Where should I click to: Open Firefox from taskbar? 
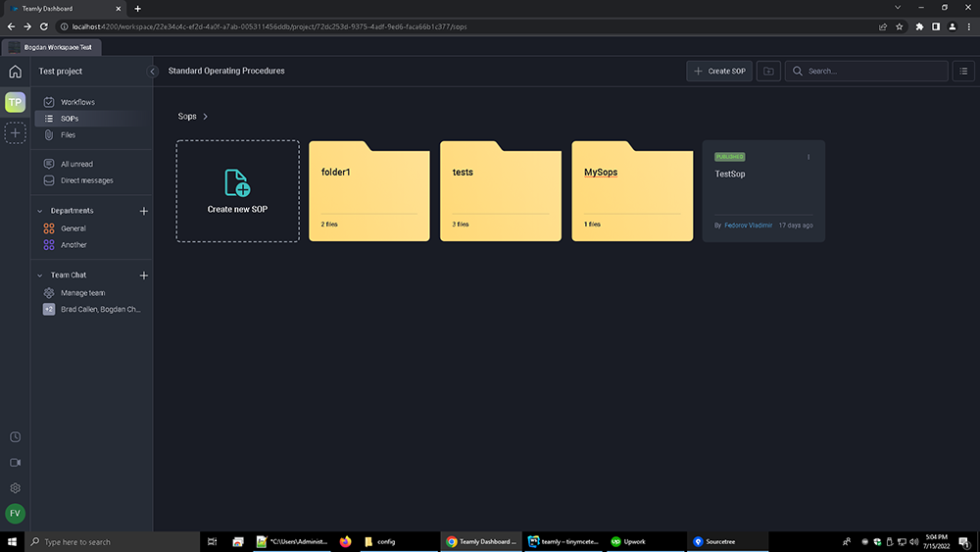pyautogui.click(x=345, y=542)
